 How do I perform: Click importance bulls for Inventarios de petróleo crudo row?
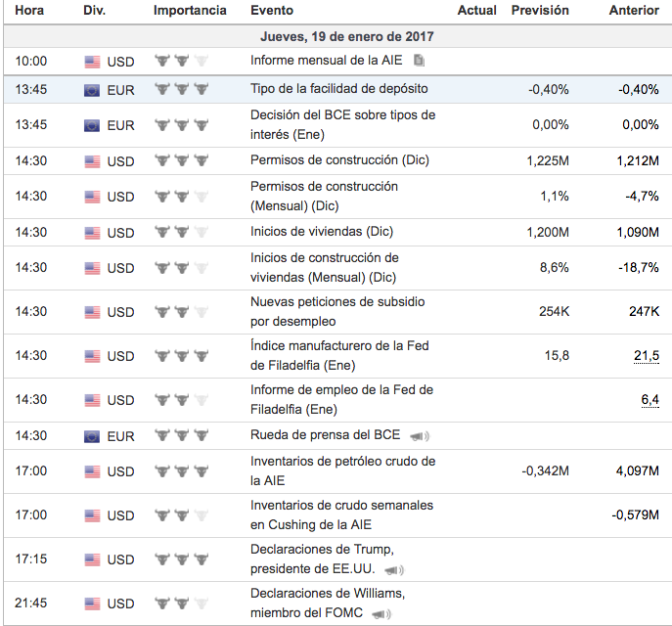tap(182, 470)
